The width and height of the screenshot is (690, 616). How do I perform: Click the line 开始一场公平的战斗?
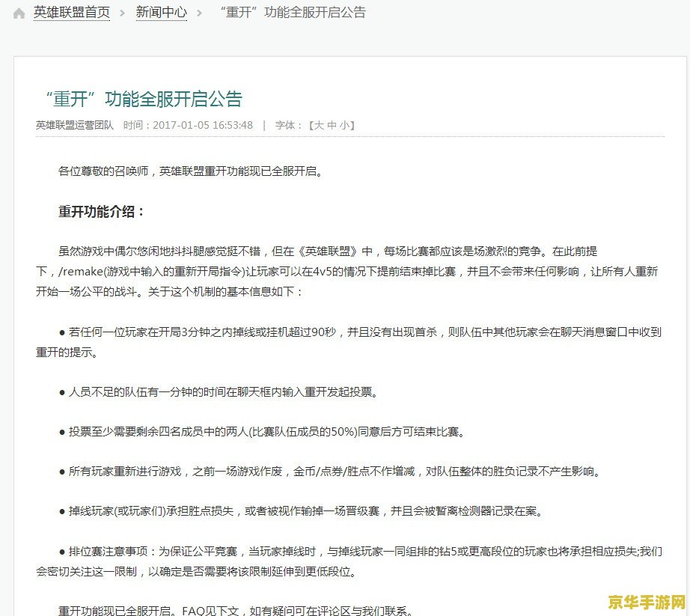(x=169, y=292)
